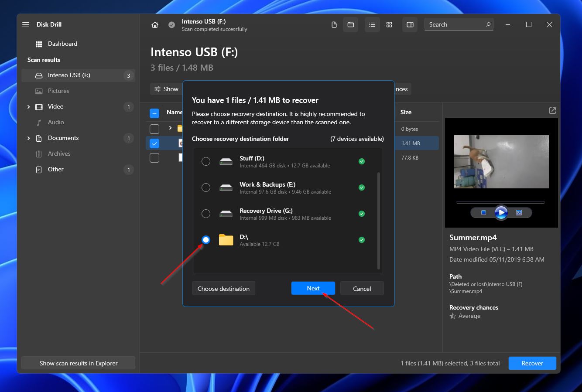The image size is (582, 392).
Task: Click the Home icon in the top bar
Action: (155, 25)
